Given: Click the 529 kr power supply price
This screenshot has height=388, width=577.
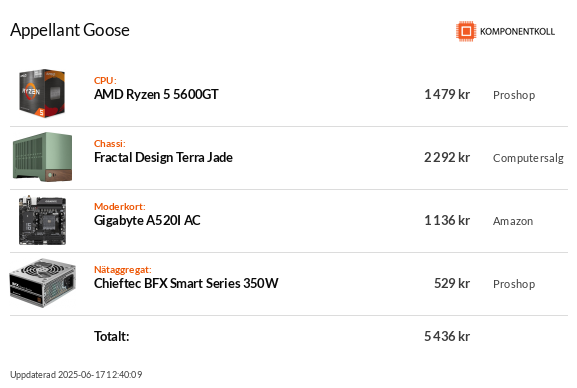Looking at the screenshot, I should point(452,283).
